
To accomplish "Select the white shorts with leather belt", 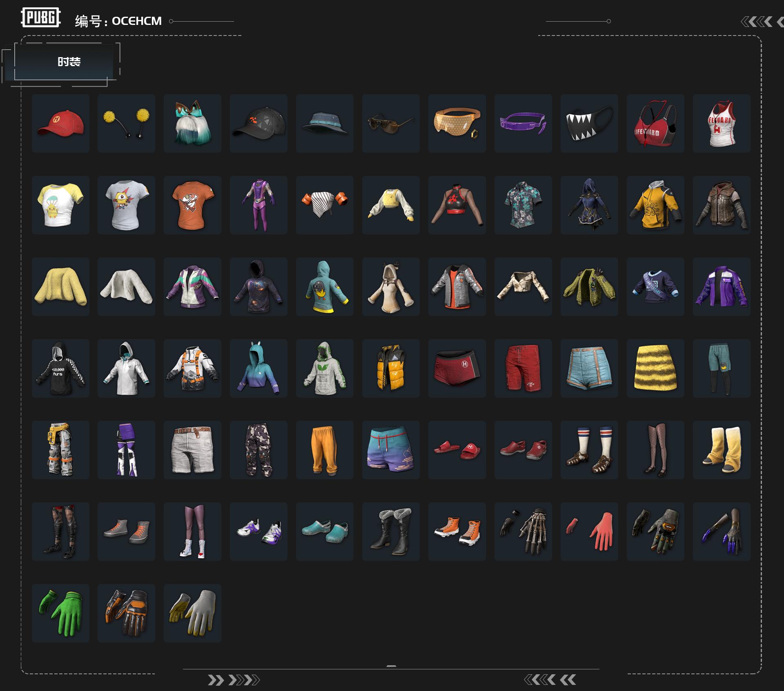I will point(192,450).
